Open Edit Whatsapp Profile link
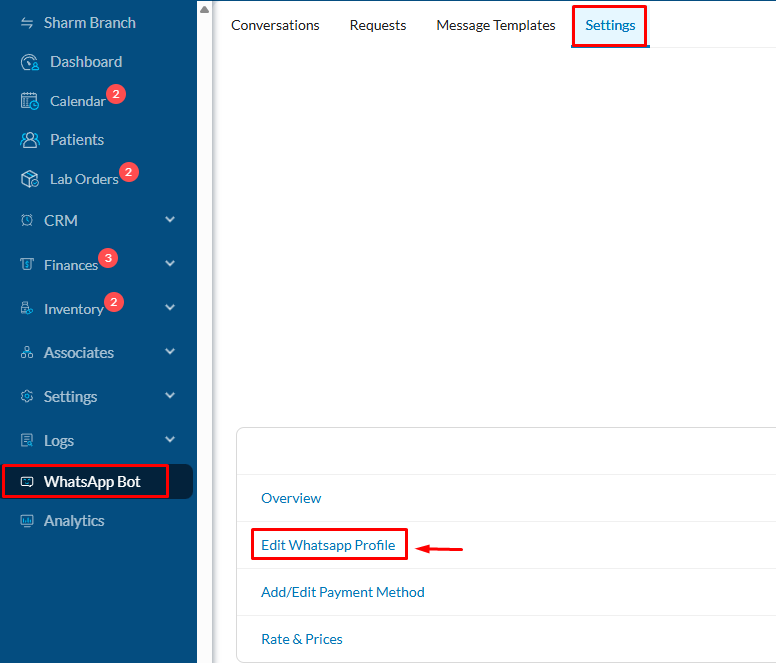This screenshot has height=663, width=776. [x=328, y=545]
